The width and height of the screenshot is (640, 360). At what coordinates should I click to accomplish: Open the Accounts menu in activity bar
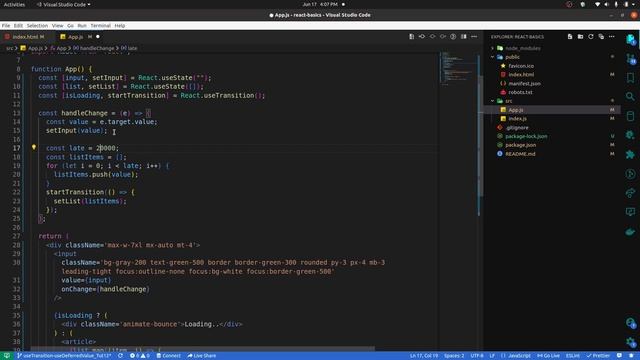pyautogui.click(x=631, y=323)
